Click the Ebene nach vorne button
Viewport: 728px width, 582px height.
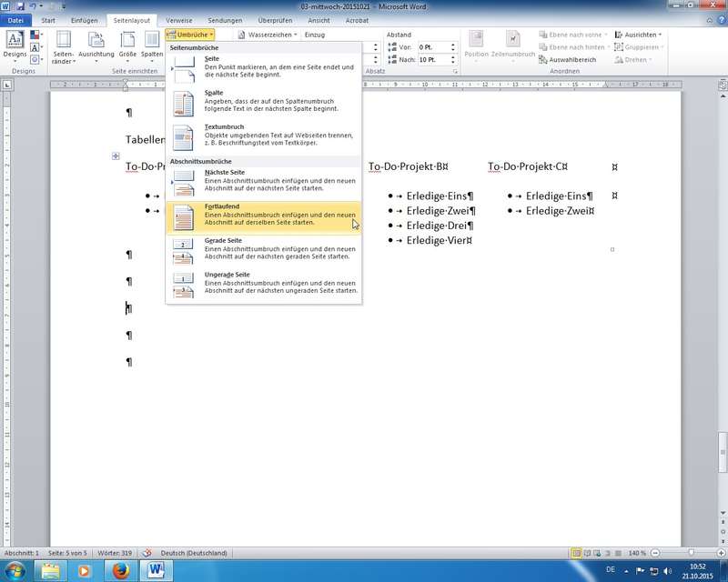[x=573, y=35]
